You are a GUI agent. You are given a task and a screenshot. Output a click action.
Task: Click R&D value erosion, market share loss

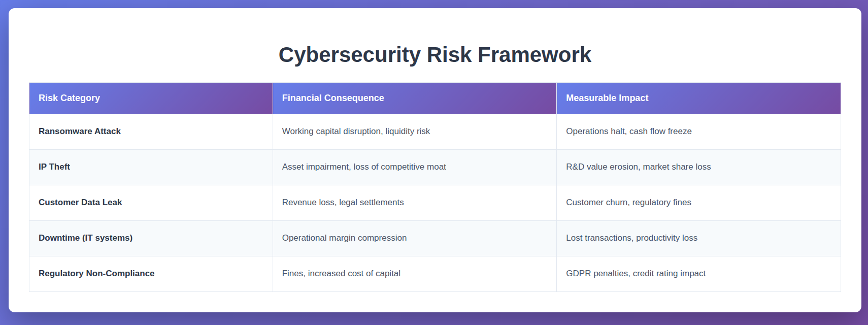point(638,167)
